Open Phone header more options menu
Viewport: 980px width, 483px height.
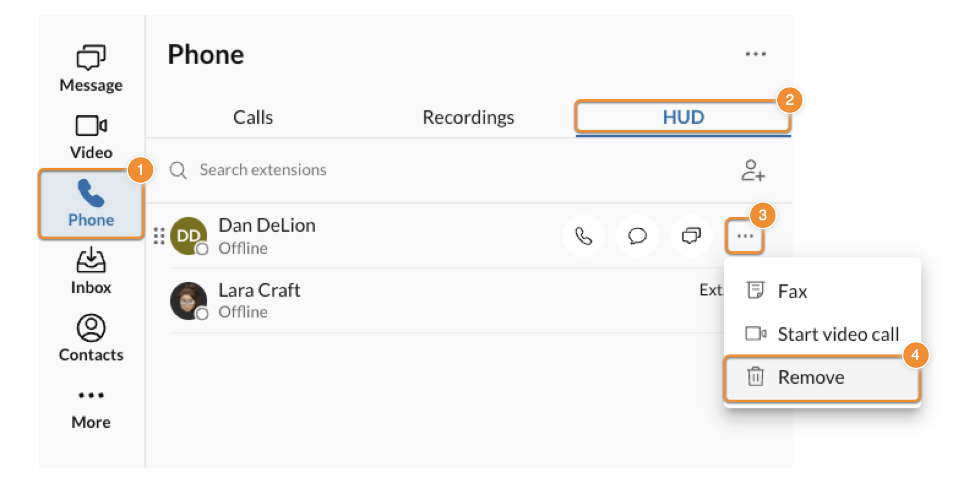tap(755, 54)
